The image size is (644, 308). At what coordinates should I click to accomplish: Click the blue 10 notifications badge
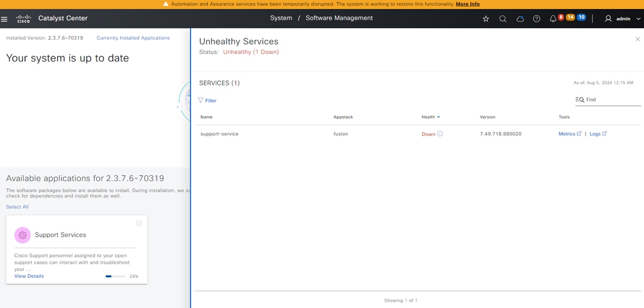click(581, 17)
